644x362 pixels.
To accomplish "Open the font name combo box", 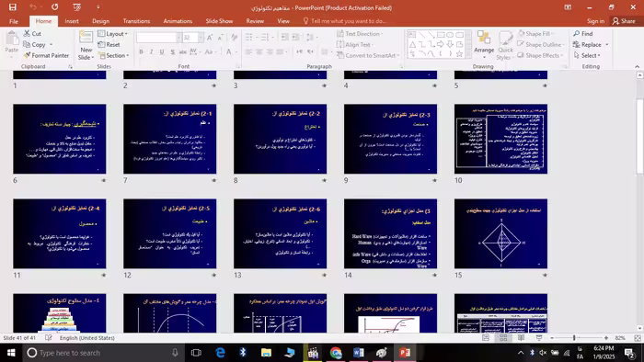I will point(158,38).
